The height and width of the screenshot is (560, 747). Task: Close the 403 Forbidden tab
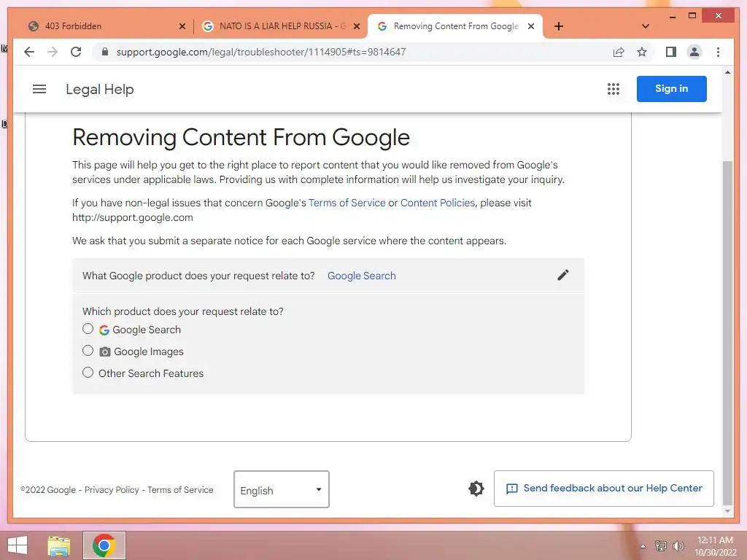click(x=182, y=26)
